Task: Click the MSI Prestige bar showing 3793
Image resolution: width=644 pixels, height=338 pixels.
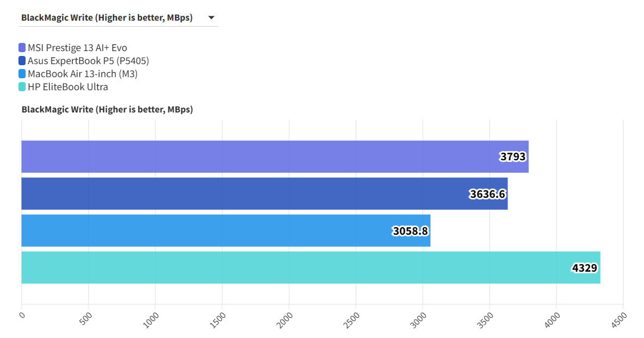Action: 272,156
